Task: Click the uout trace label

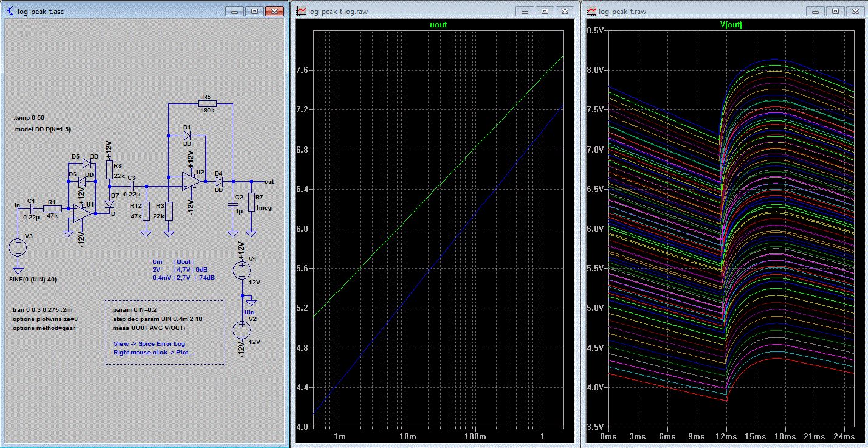Action: point(438,25)
